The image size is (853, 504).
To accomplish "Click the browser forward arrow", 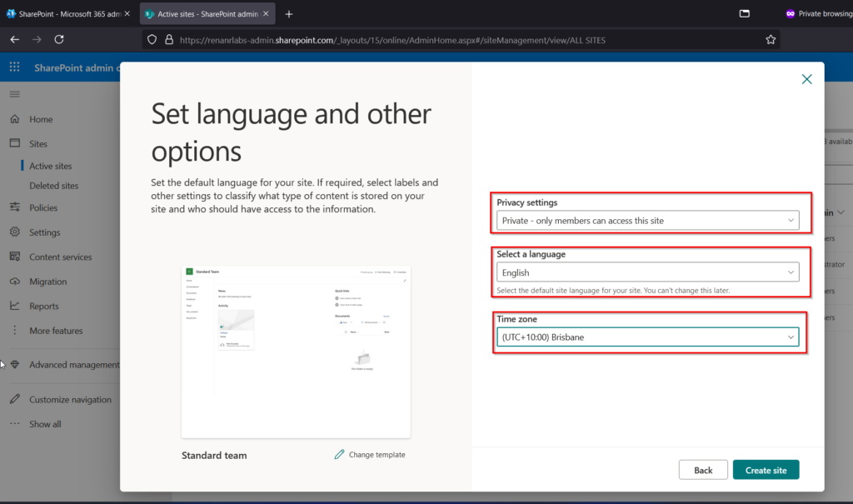I will pos(37,39).
